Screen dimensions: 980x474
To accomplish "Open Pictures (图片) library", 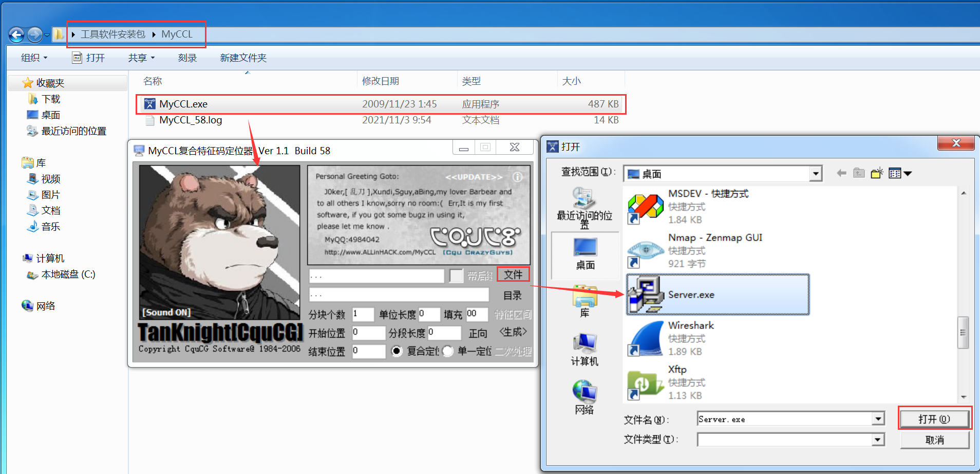I will pos(44,195).
